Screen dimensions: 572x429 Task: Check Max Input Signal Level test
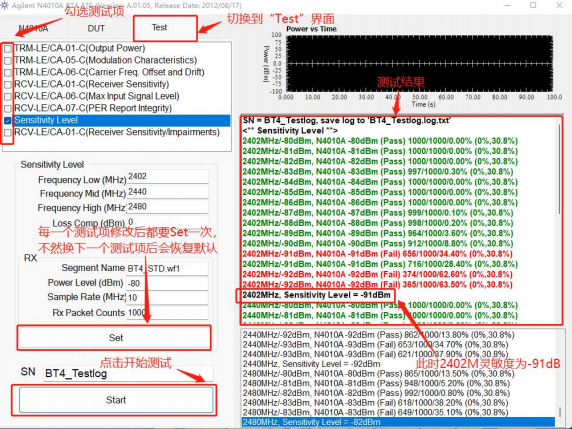pyautogui.click(x=8, y=97)
